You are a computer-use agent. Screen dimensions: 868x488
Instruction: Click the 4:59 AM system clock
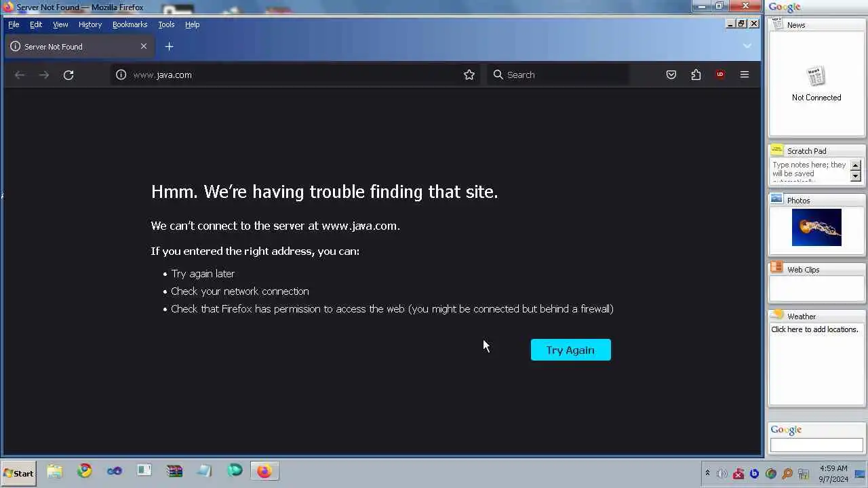pyautogui.click(x=833, y=468)
